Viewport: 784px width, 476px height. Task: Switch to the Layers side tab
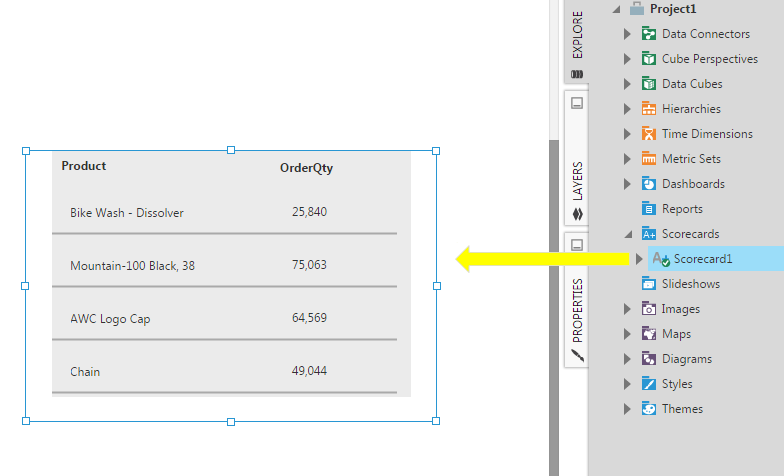tap(577, 190)
